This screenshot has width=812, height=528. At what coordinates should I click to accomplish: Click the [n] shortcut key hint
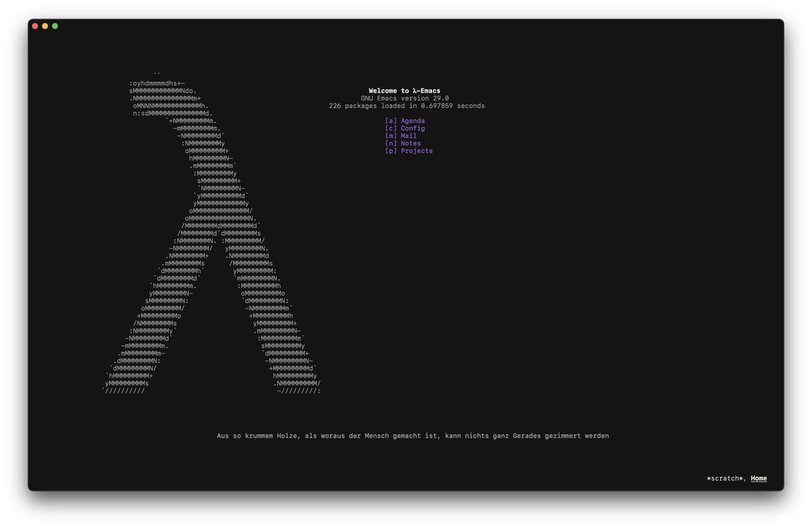coord(391,143)
